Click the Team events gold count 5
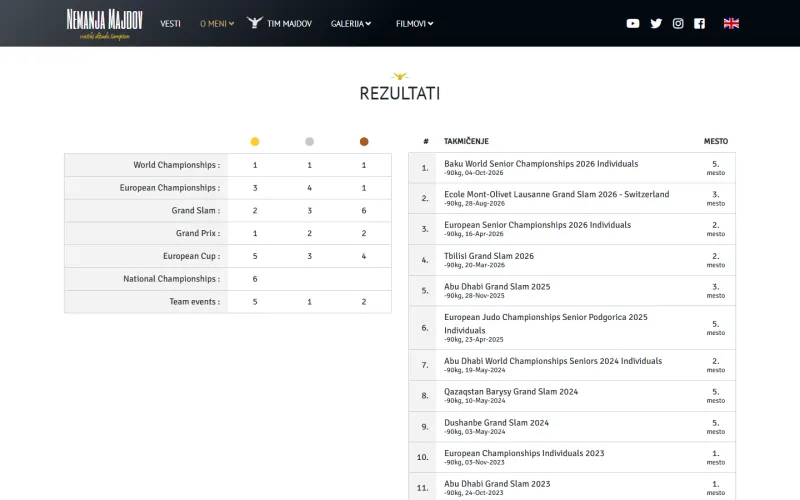Screen dimensions: 800x500 coord(255,302)
